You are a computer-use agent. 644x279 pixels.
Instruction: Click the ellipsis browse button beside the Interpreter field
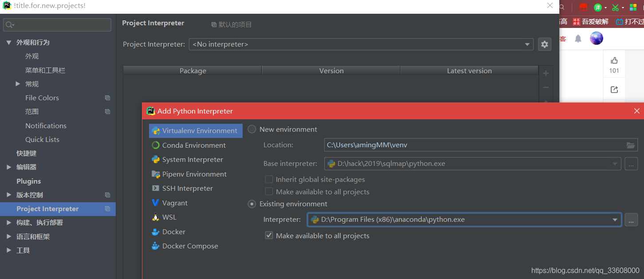[x=631, y=220]
